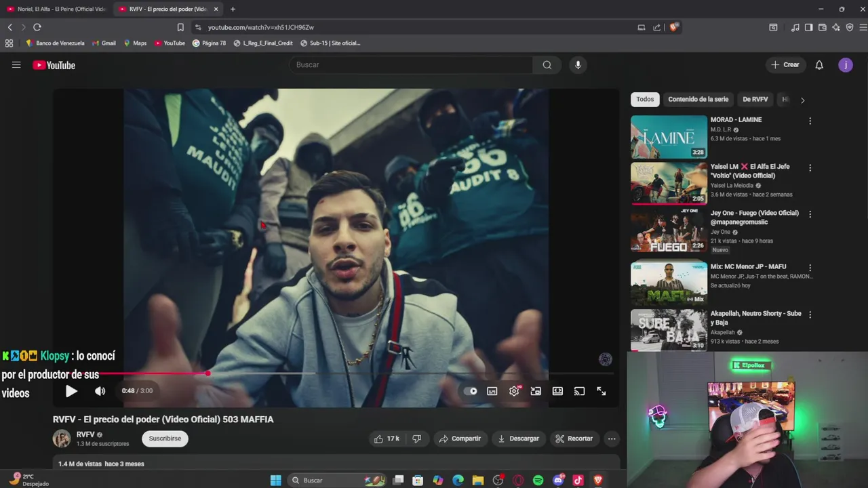Subscribe with the Suscribirse button
The height and width of the screenshot is (488, 868).
point(165,439)
